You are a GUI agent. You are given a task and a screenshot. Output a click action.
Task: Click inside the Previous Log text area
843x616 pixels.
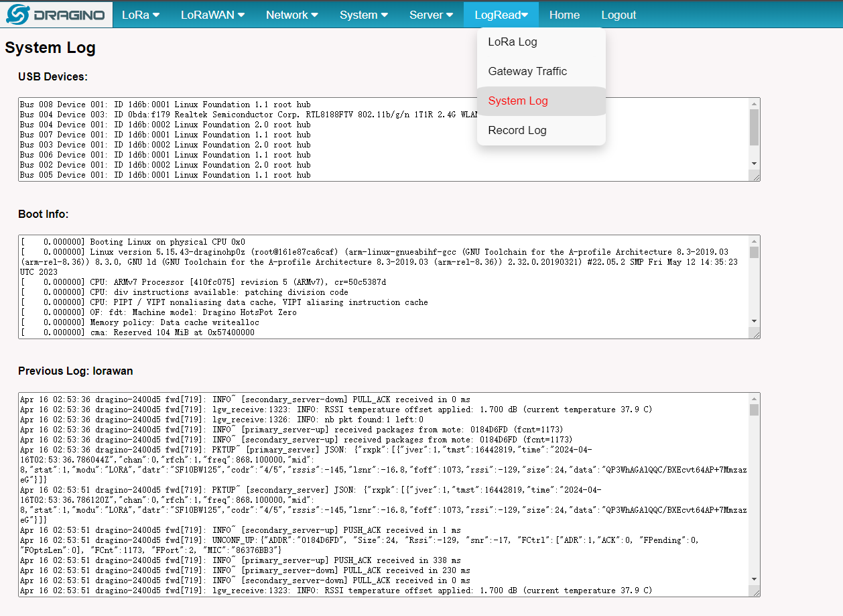(x=384, y=495)
